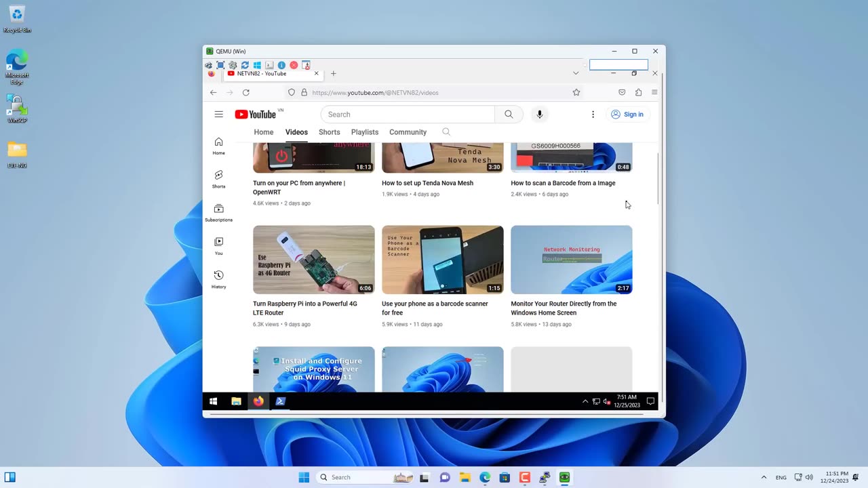Image resolution: width=868 pixels, height=488 pixels.
Task: Click the QEMU fullscreen toolbar icon
Action: 220,65
